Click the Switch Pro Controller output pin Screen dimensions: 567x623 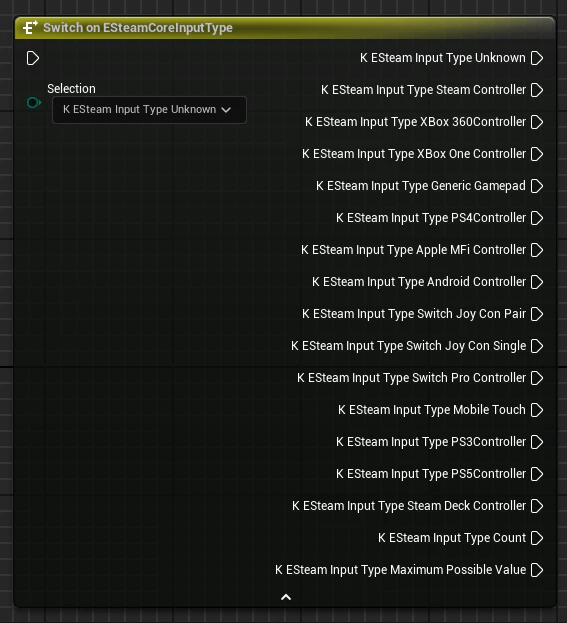tap(537, 378)
